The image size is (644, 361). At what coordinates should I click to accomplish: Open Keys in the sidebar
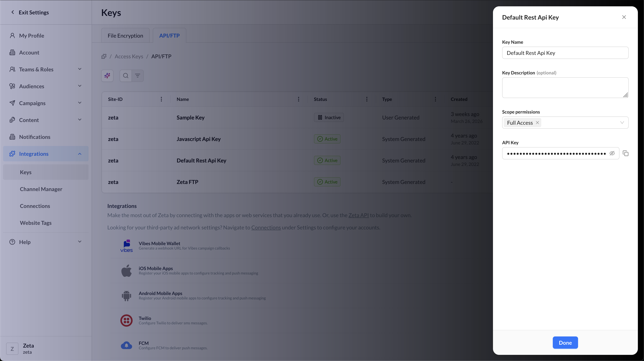(x=46, y=172)
